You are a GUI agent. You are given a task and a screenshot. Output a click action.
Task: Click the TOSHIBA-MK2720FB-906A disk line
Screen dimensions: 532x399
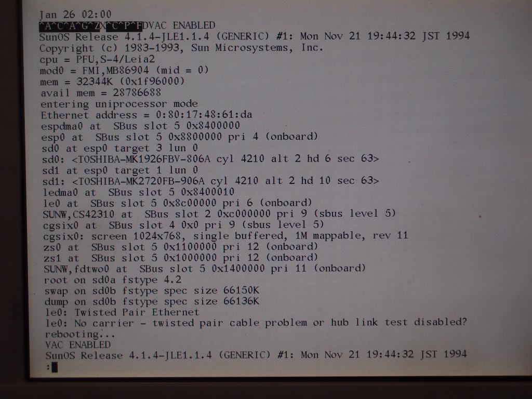(211, 181)
